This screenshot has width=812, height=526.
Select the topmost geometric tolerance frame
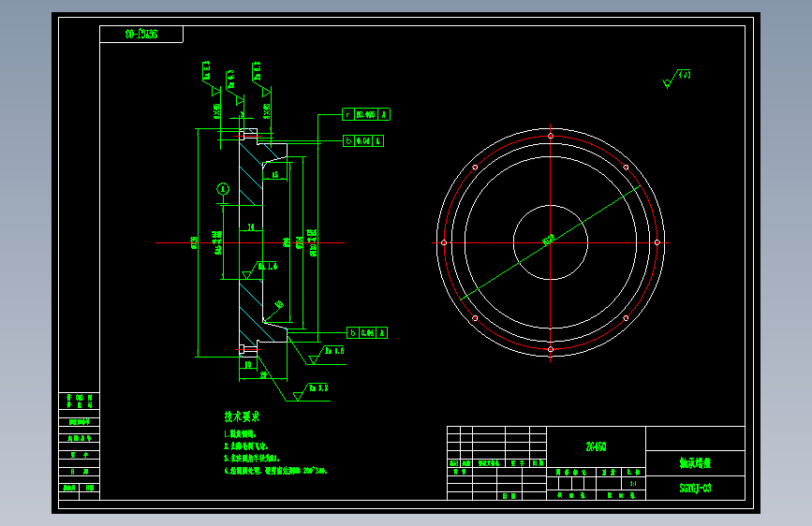(366, 114)
